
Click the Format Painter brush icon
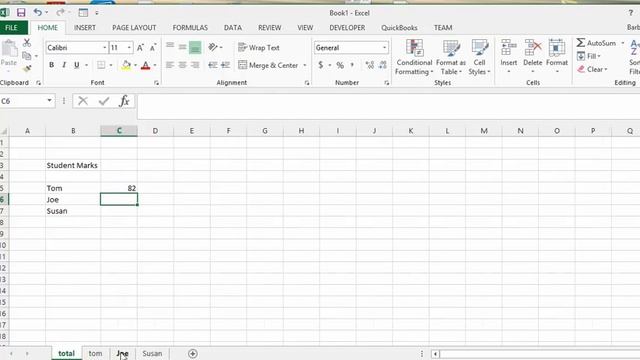(27, 69)
